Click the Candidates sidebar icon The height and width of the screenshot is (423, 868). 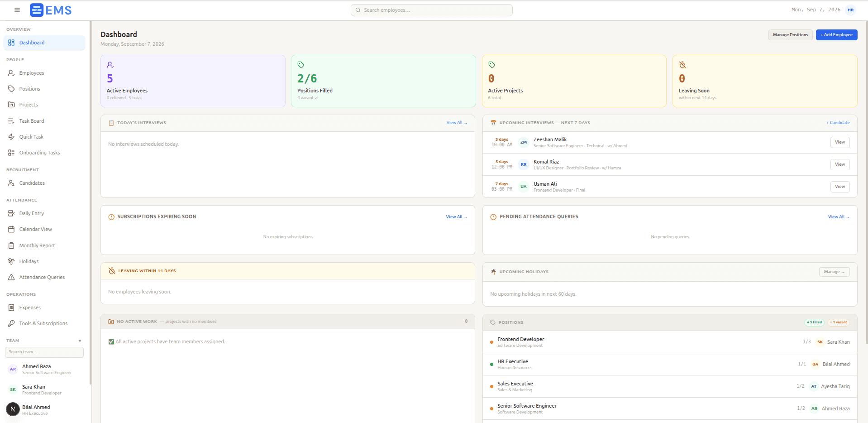point(11,183)
